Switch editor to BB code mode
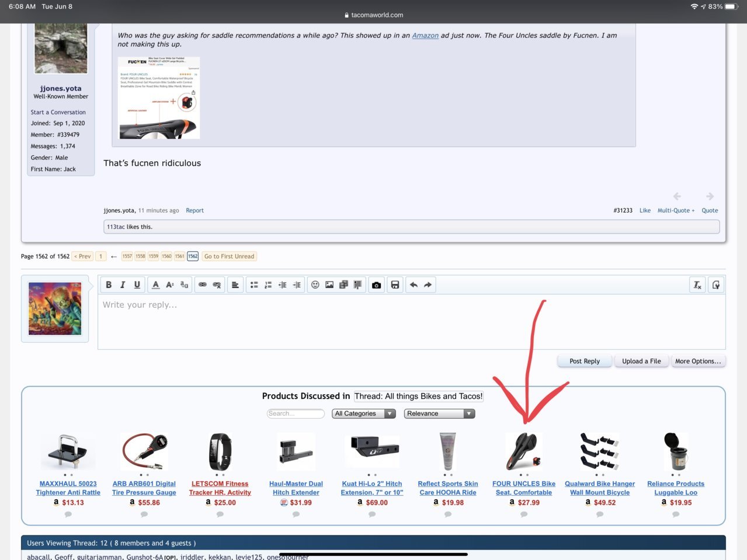Screen dimensions: 747x560 [x=716, y=285]
